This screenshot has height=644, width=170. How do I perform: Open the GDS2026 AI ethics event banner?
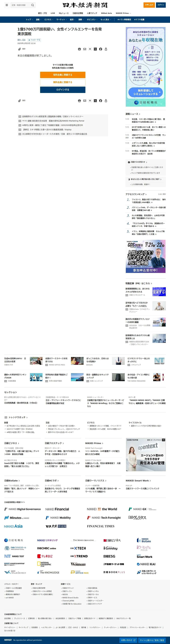(146, 256)
